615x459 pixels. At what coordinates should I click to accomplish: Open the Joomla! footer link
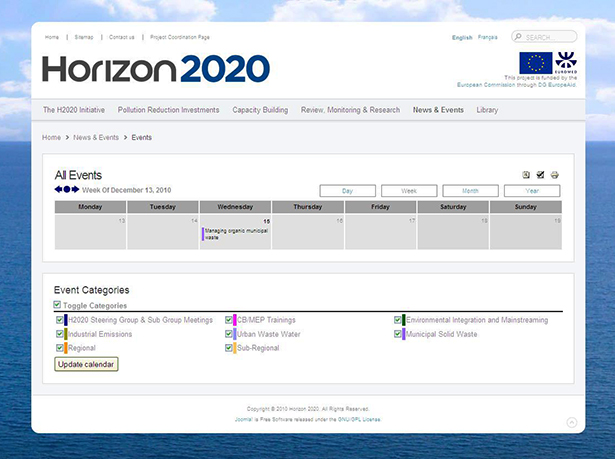pos(244,419)
